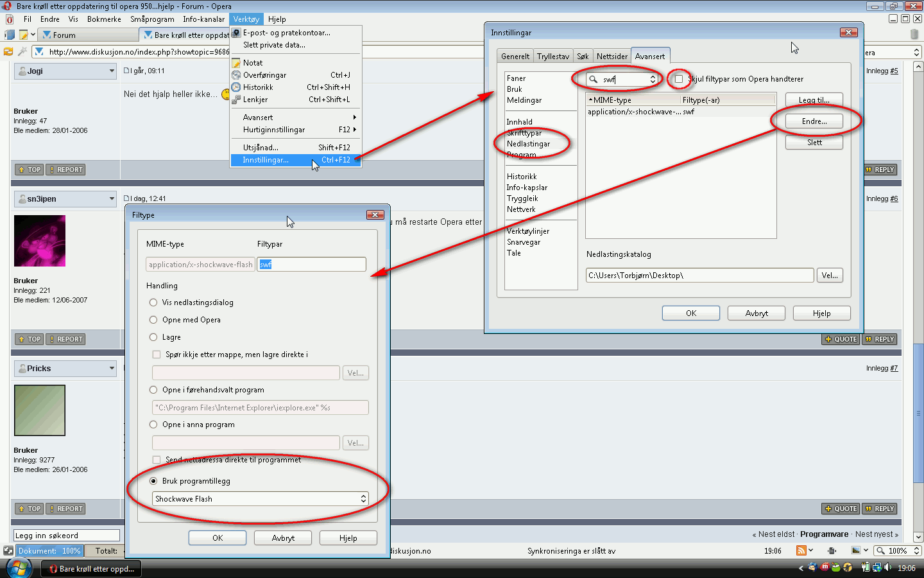The image size is (924, 578).
Task: Select Nedlastingar in the Avansert list
Action: click(x=528, y=144)
